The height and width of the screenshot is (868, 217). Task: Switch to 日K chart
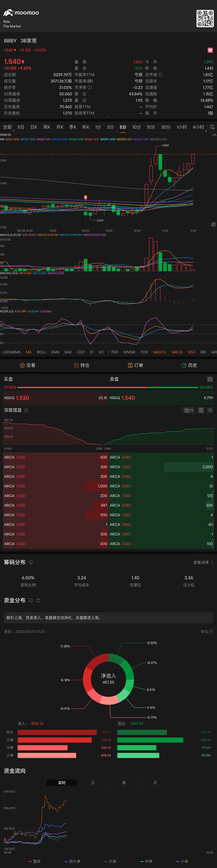click(34, 127)
